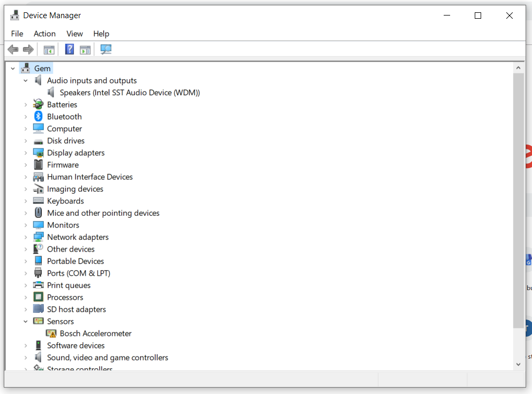Open the View menu
The height and width of the screenshot is (394, 532).
click(x=74, y=34)
